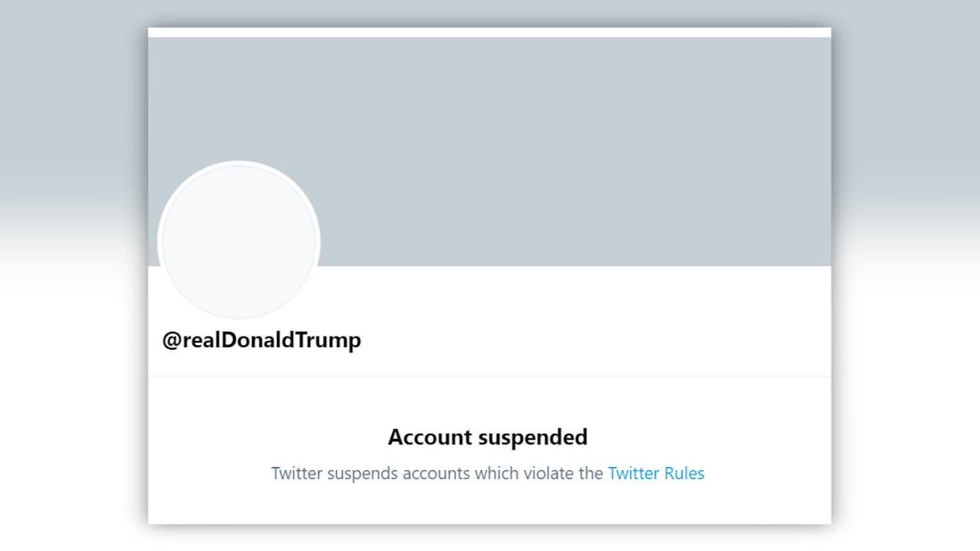Click the divider line below the handle
Screen dimensions: 980x551
489,376
